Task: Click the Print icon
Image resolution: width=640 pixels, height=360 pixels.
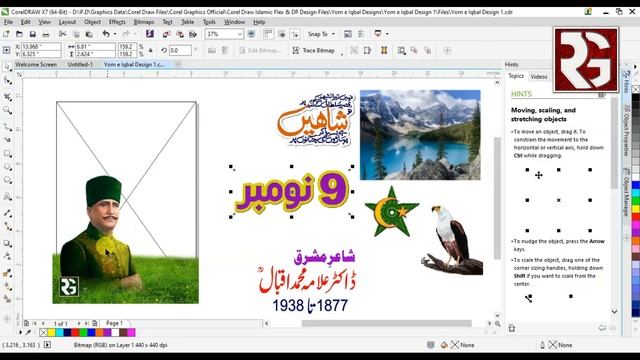Action: coord(46,34)
